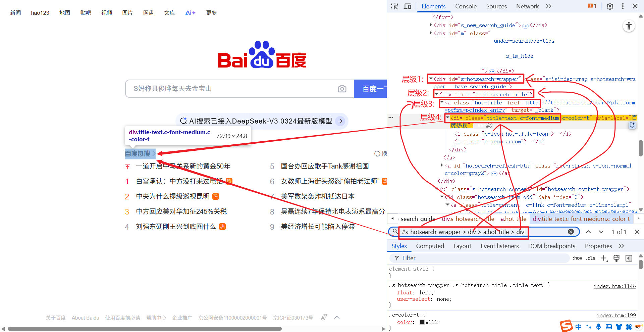
Task: Open the Layout tab
Action: (x=462, y=246)
